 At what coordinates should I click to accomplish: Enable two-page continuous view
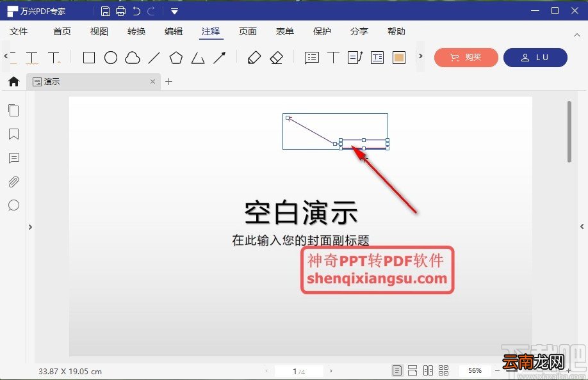coord(444,370)
